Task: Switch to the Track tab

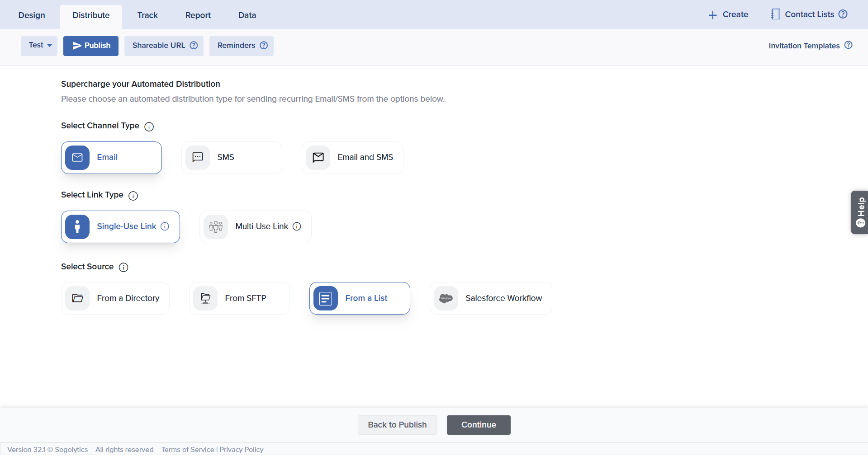Action: (147, 15)
